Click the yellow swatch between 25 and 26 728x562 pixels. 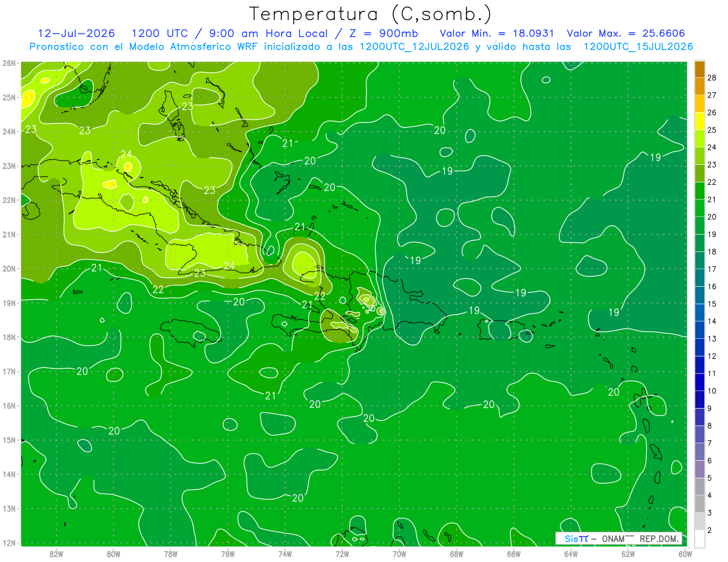point(699,121)
